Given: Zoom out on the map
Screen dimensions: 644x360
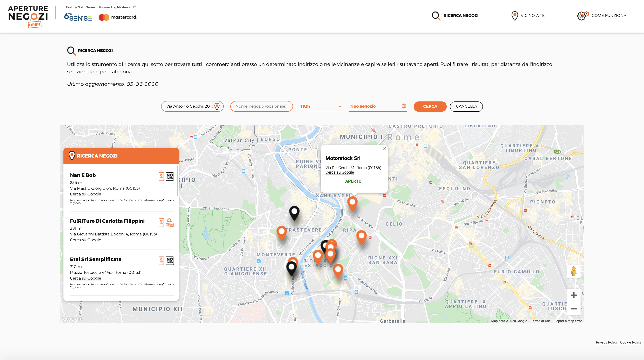Looking at the screenshot, I should pyautogui.click(x=574, y=309).
